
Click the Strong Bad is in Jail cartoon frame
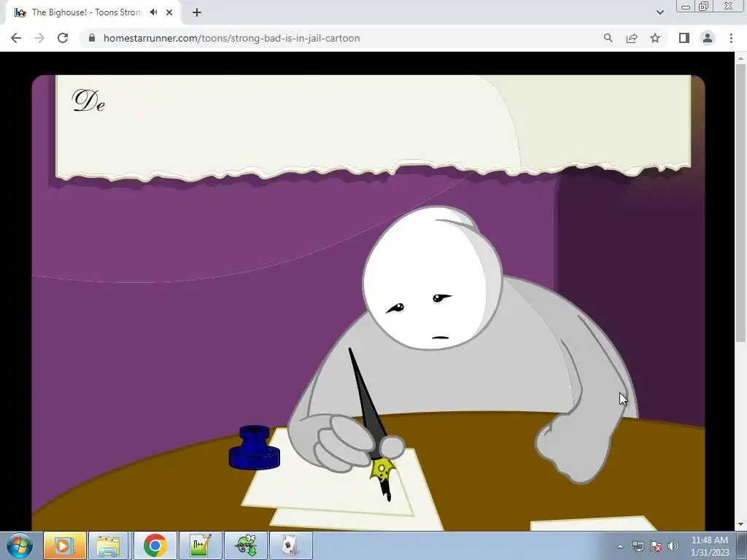tap(368, 303)
